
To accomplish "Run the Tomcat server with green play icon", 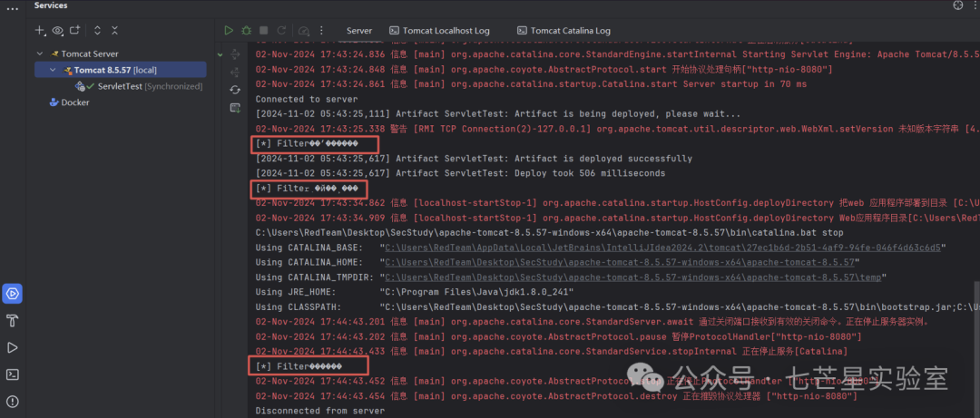I will coord(229,30).
